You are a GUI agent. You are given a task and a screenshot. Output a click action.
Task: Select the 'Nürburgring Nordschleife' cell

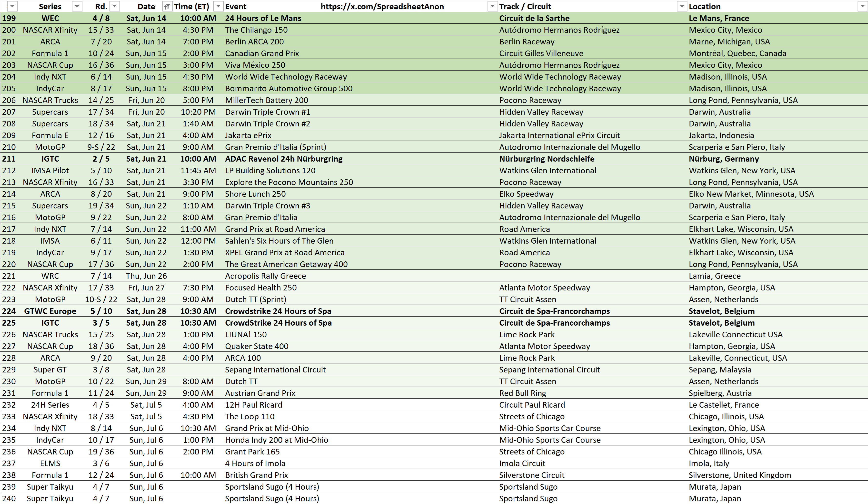(547, 159)
